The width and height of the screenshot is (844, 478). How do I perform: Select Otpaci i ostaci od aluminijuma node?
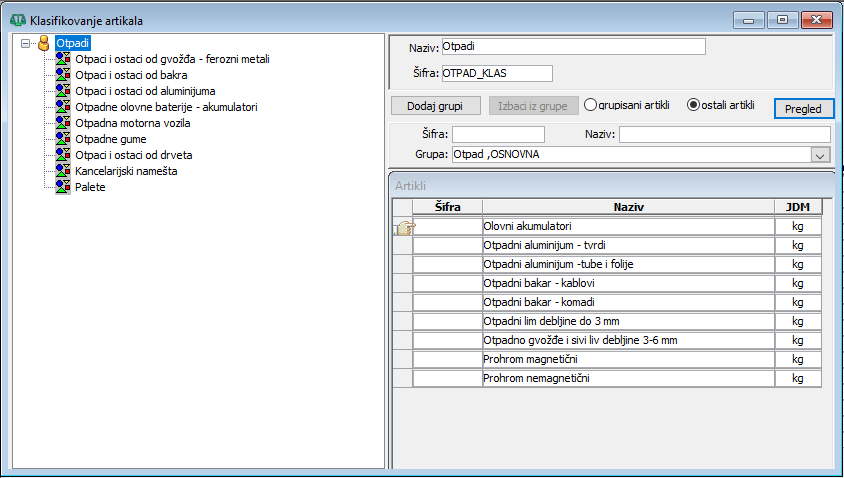145,91
